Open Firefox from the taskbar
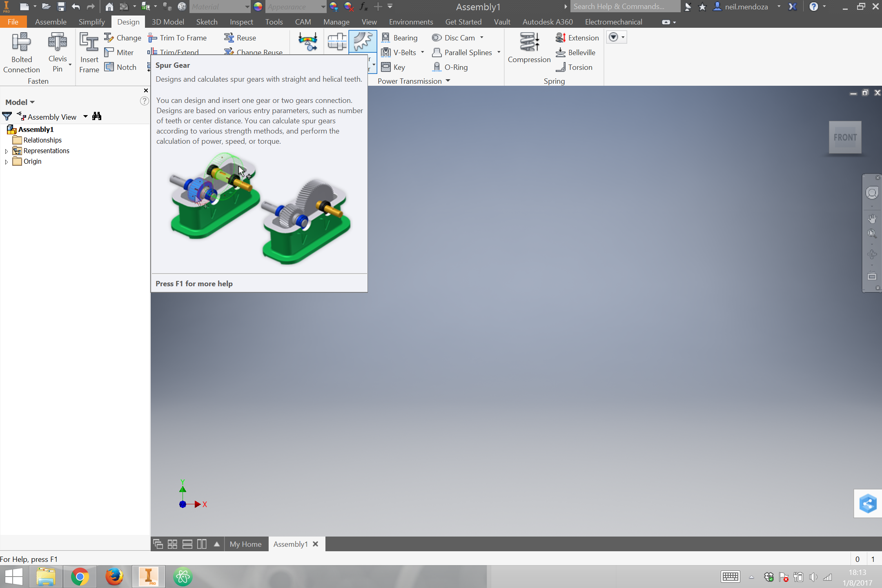Image resolution: width=882 pixels, height=588 pixels. pyautogui.click(x=114, y=577)
